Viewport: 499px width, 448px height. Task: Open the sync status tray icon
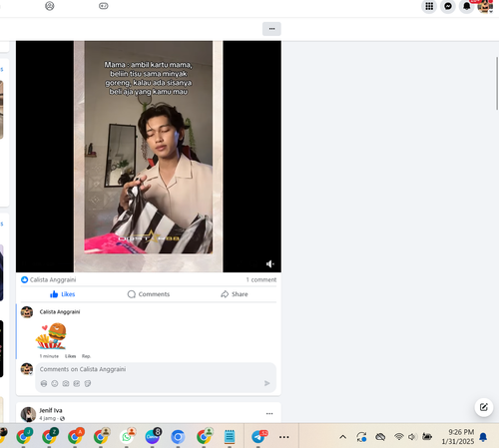coord(361,437)
